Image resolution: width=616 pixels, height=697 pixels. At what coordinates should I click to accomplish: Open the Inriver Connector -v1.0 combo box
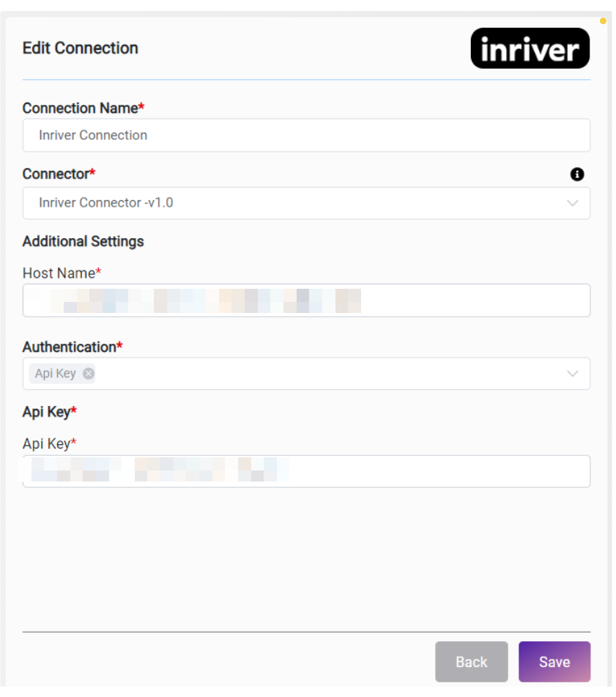(293, 203)
